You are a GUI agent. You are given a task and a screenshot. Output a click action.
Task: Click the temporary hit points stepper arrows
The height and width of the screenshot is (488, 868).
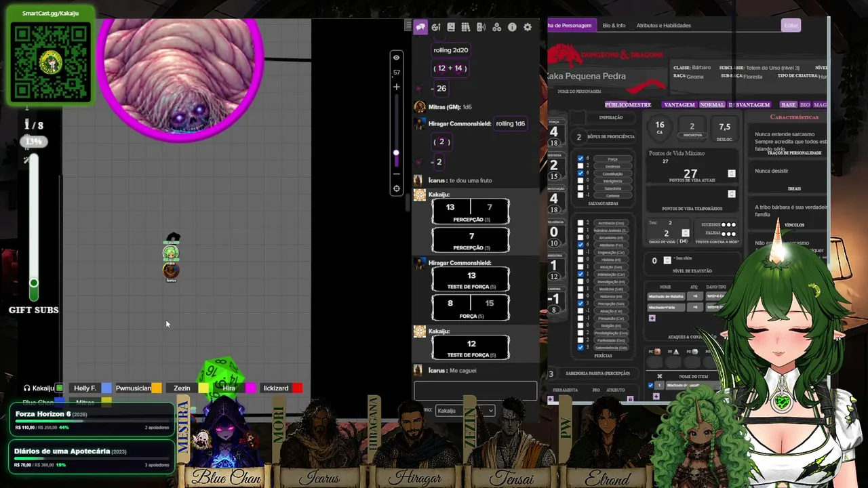coord(731,194)
